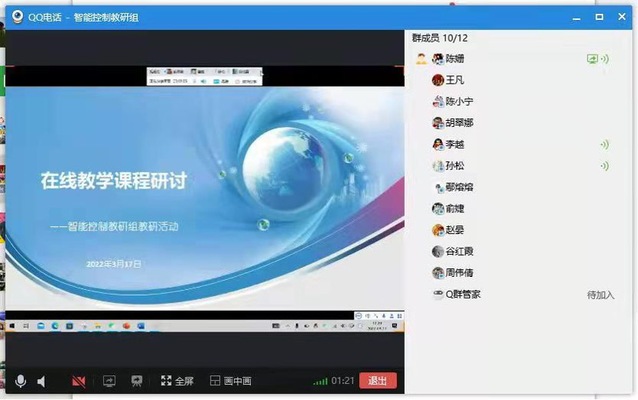This screenshot has height=400, width=638.
Task: Click the speaking indicator next to 李越
Action: point(604,144)
